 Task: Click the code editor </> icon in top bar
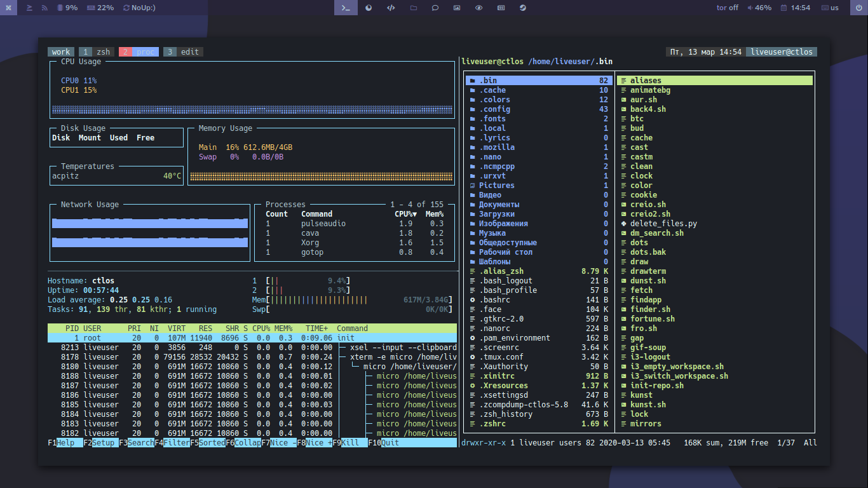pyautogui.click(x=391, y=8)
